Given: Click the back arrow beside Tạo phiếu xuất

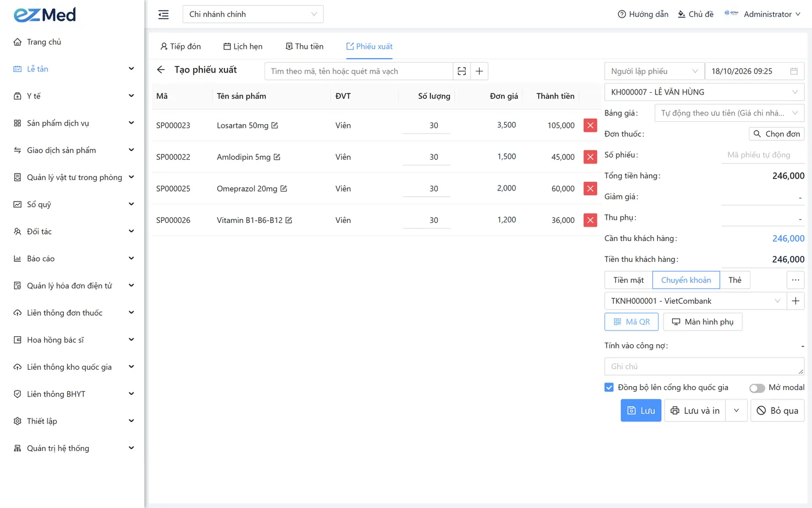Looking at the screenshot, I should tap(161, 70).
